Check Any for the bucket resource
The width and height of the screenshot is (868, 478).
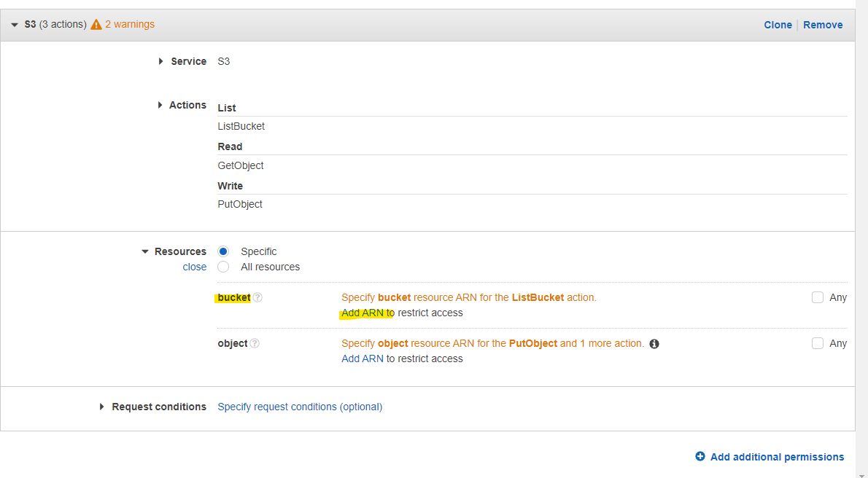pyautogui.click(x=818, y=297)
